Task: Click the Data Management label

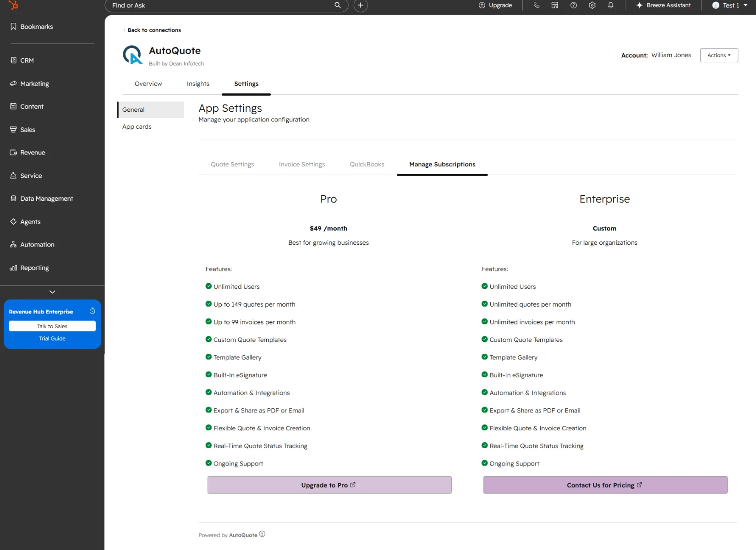Action: pyautogui.click(x=47, y=198)
